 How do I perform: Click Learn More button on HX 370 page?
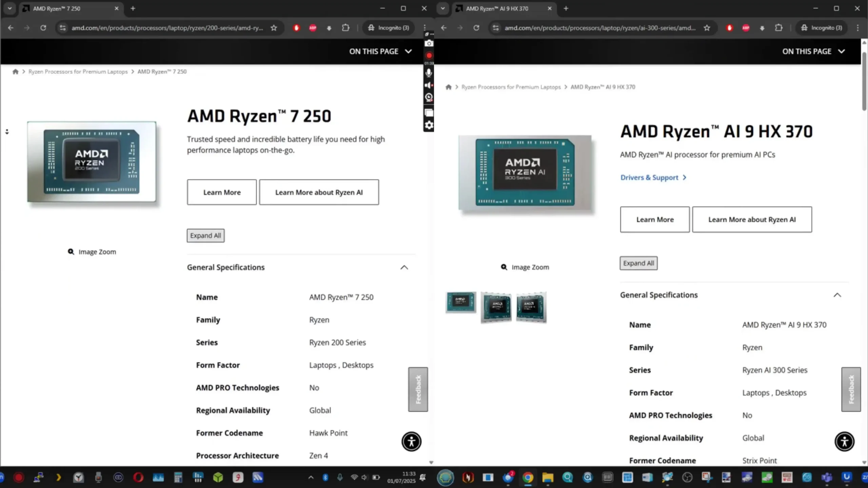(655, 220)
